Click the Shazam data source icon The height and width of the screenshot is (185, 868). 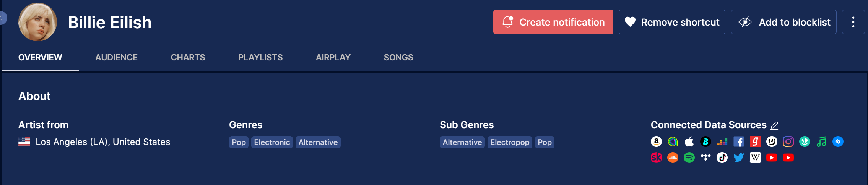click(838, 142)
